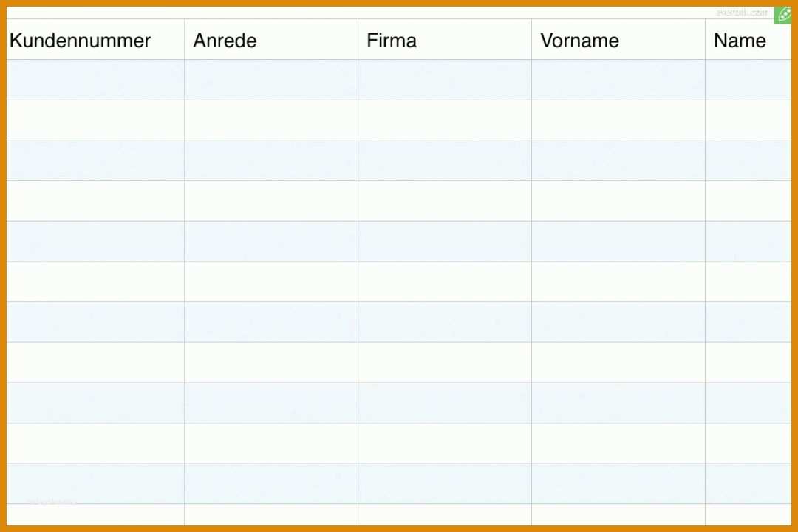Image resolution: width=798 pixels, height=532 pixels.
Task: Select the Anrede column header
Action: pyautogui.click(x=225, y=41)
